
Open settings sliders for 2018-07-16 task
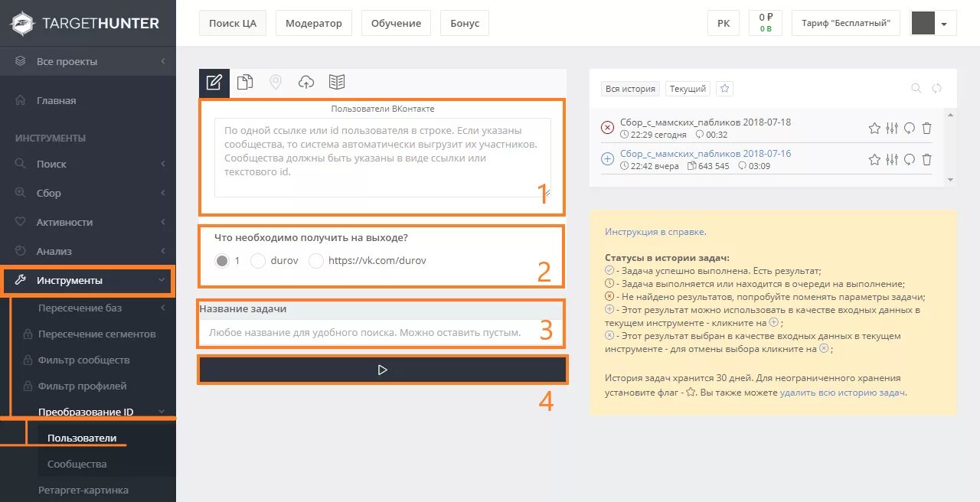coord(892,159)
